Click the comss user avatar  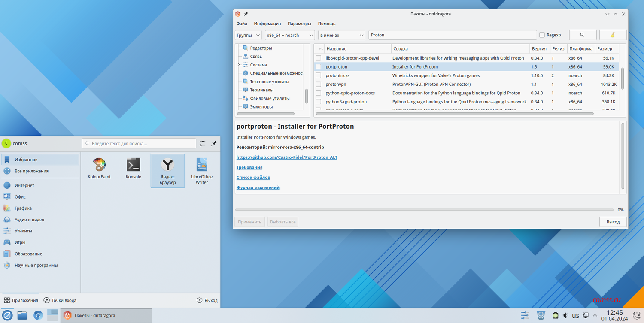click(6, 143)
